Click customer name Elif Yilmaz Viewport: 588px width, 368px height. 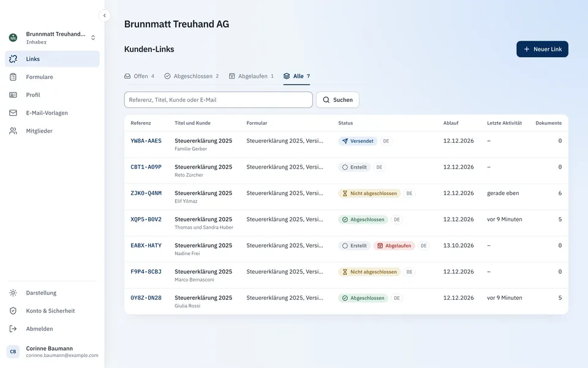pos(186,201)
